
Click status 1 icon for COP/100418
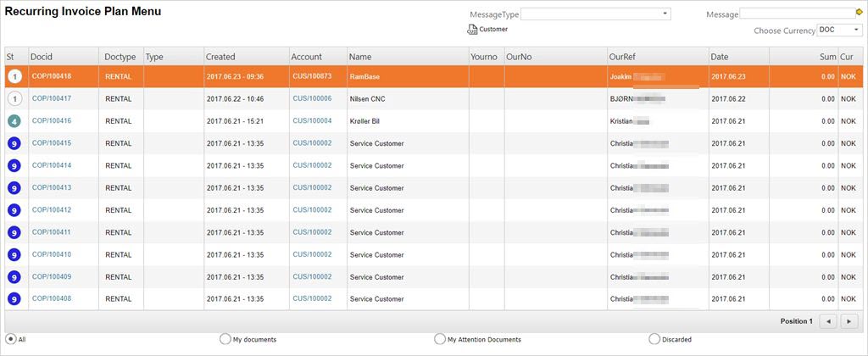click(15, 76)
